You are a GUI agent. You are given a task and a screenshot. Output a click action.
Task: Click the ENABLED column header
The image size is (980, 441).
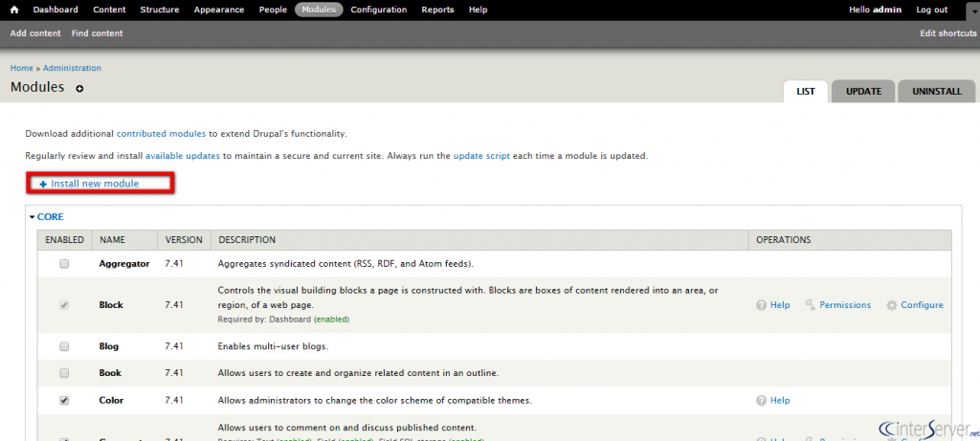tap(64, 240)
